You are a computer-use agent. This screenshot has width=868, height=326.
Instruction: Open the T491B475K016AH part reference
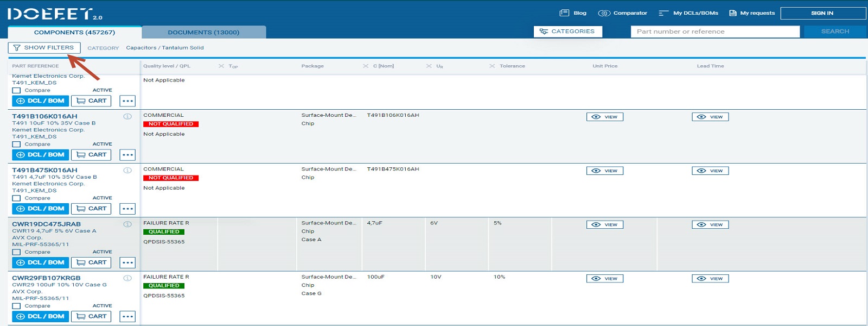point(44,170)
